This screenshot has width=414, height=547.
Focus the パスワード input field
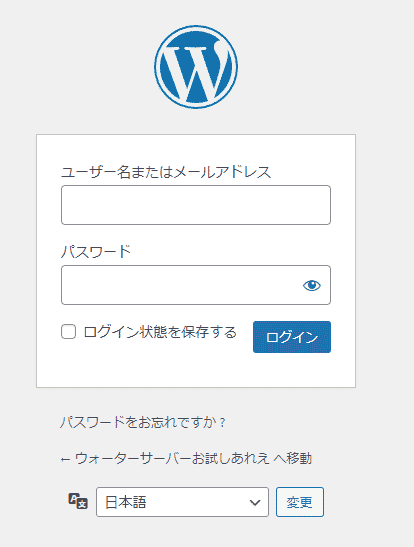click(196, 285)
